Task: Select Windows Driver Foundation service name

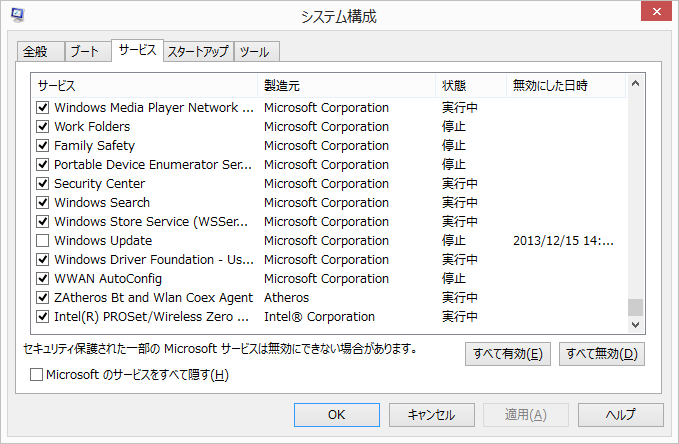Action: (x=154, y=259)
